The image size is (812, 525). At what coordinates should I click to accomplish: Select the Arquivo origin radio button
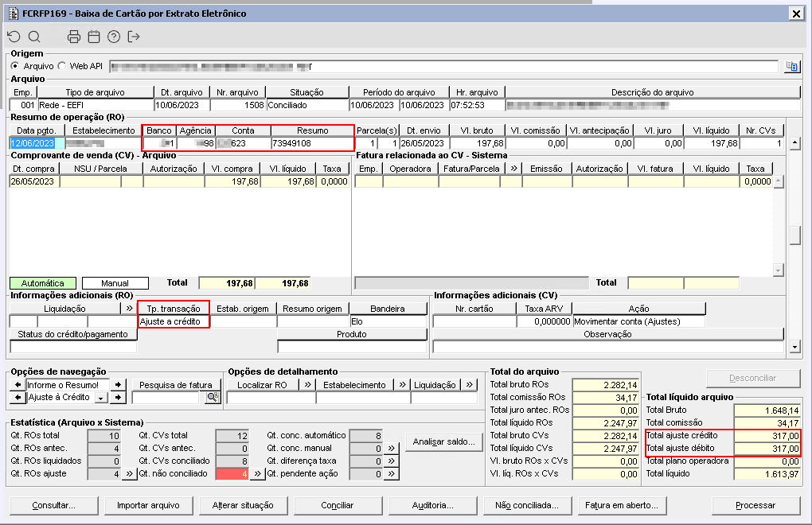click(x=15, y=66)
